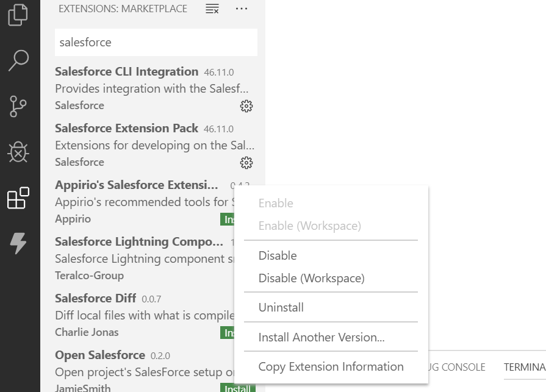The image size is (546, 392).
Task: Open the Source Control icon
Action: (x=18, y=107)
